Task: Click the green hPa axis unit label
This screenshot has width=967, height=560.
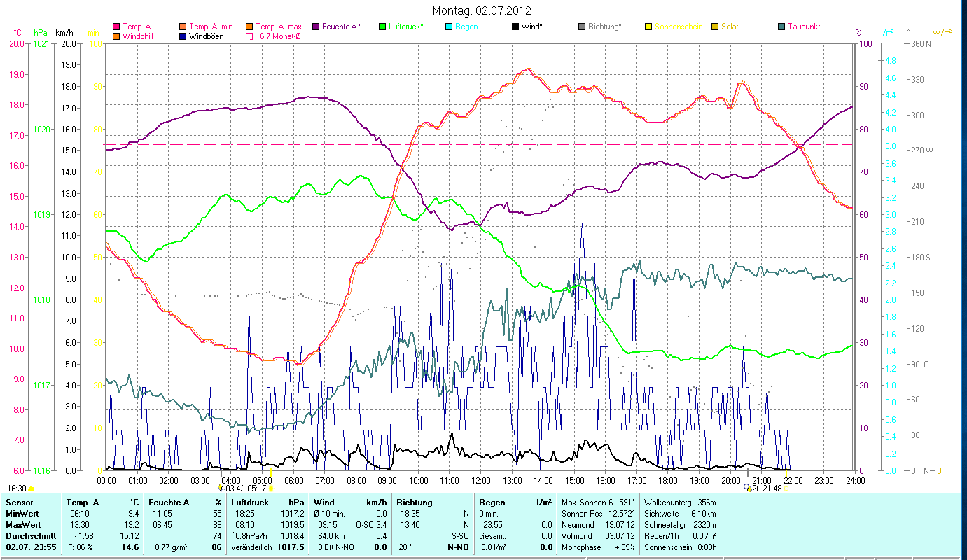Action: [x=41, y=33]
